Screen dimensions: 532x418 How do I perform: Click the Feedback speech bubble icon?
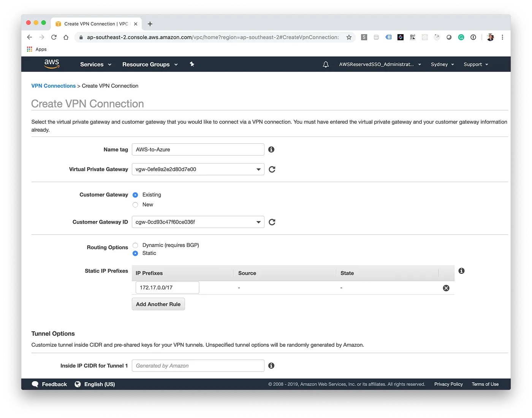[35, 384]
